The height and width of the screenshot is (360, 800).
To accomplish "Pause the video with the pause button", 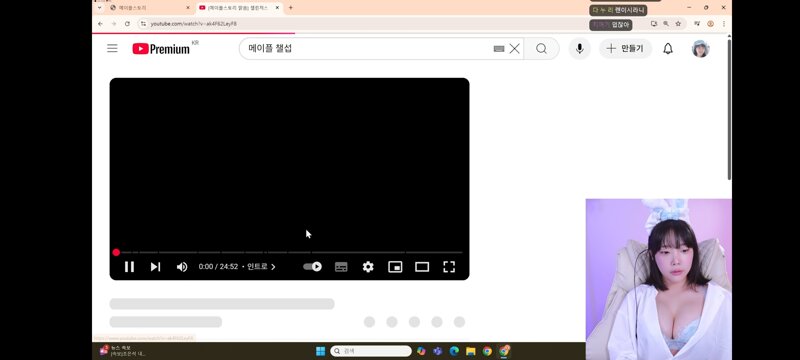I will tap(129, 267).
